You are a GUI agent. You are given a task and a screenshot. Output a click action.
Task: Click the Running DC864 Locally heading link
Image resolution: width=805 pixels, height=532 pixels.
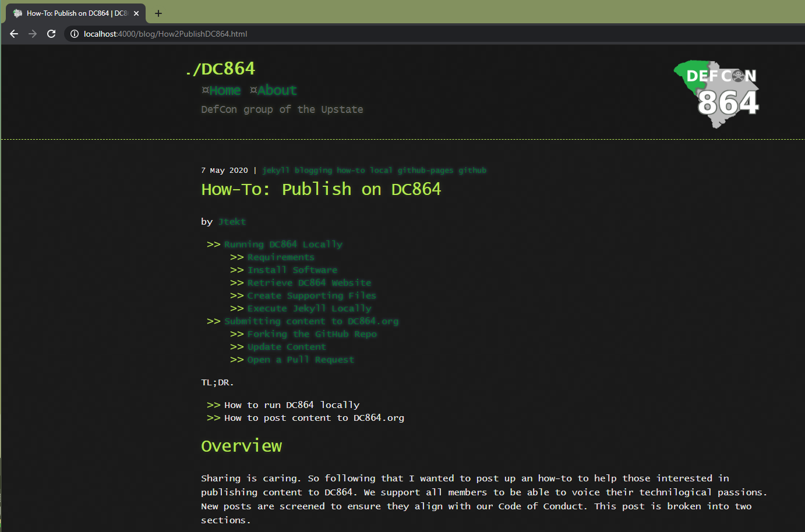point(283,244)
